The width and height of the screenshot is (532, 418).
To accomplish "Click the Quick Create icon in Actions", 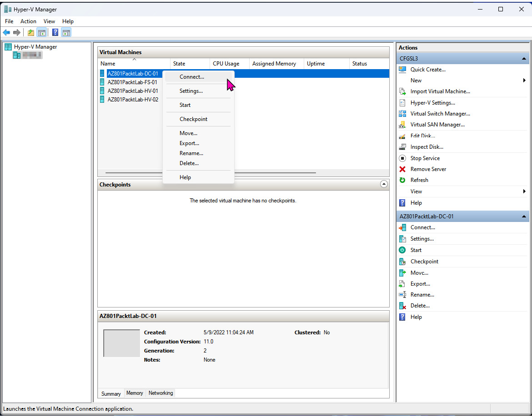I will pyautogui.click(x=402, y=70).
